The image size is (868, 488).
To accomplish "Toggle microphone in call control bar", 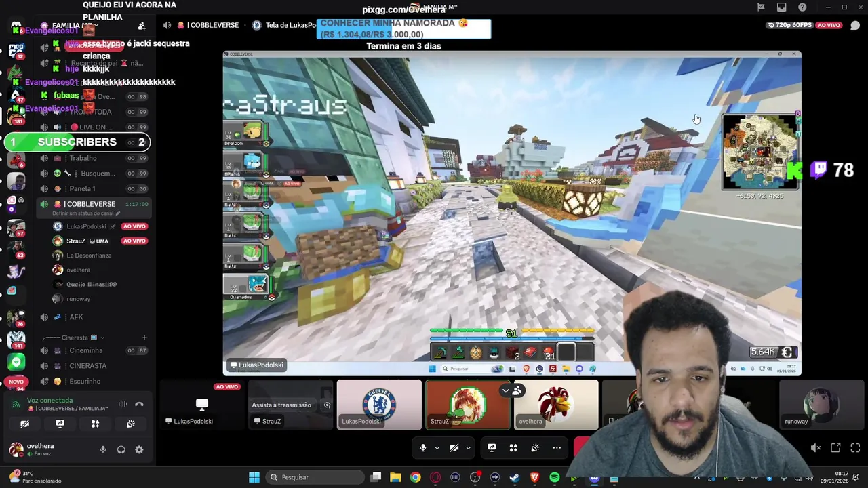I will 422,448.
